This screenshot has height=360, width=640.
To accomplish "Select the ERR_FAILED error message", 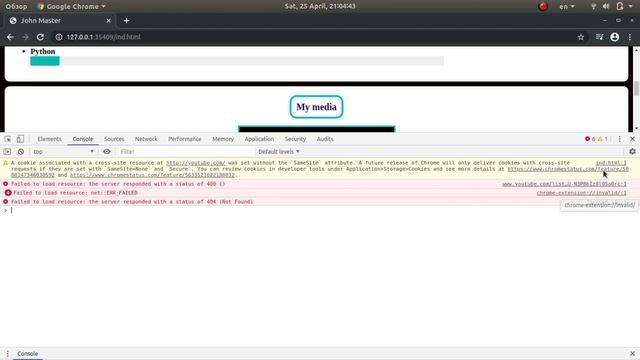I will click(75, 193).
